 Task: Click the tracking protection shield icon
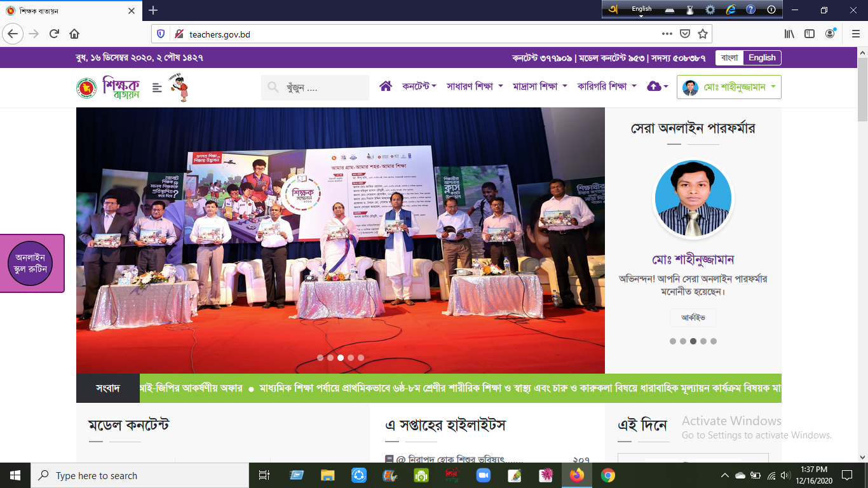[161, 34]
